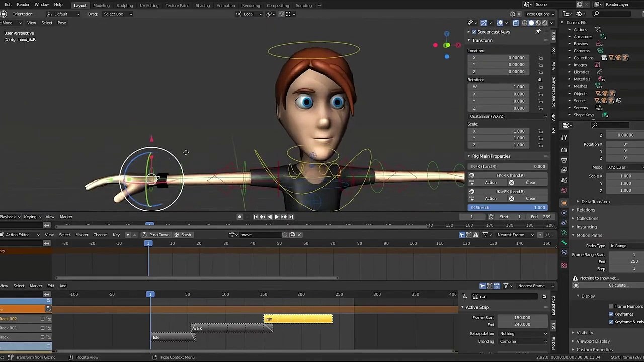
Task: Click the auto keying record button
Action: click(239, 217)
